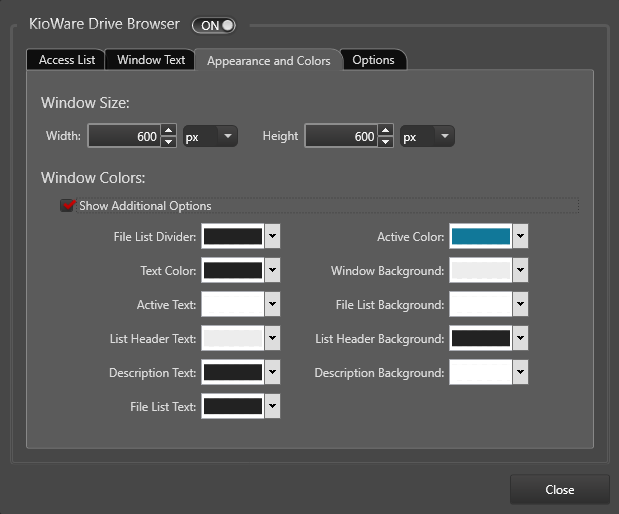Open the Width unit px dropdown
Image resolution: width=619 pixels, height=514 pixels.
(210, 136)
